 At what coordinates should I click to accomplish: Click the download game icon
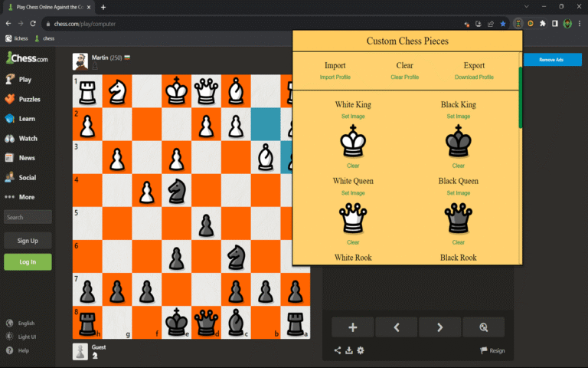pos(349,350)
